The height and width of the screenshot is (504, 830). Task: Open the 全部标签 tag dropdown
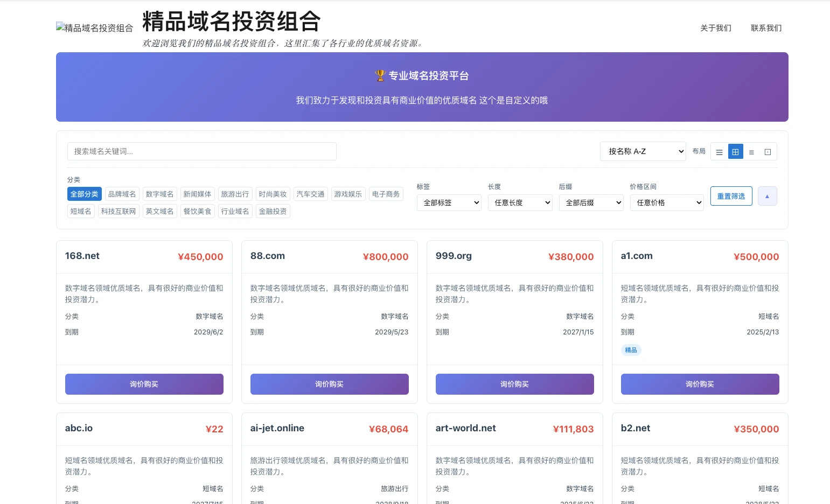pyautogui.click(x=449, y=202)
